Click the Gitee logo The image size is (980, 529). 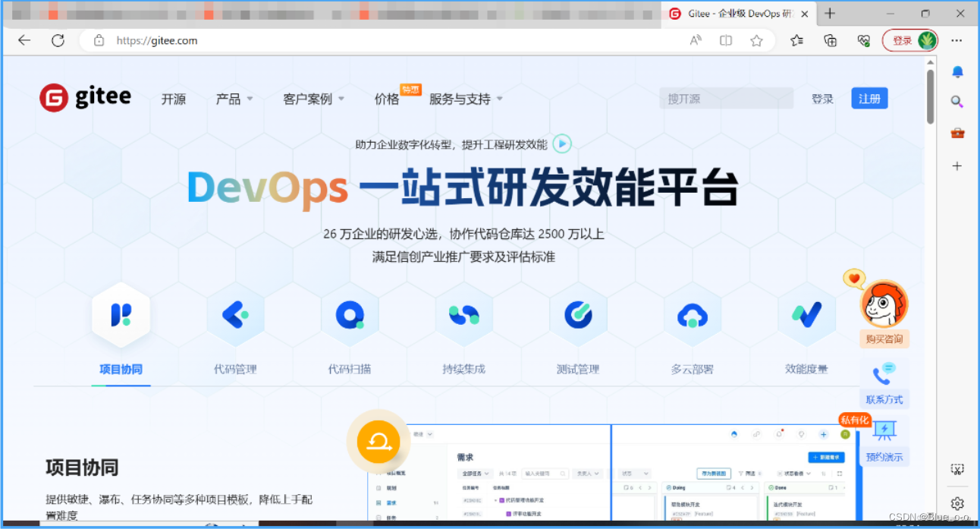coord(83,97)
